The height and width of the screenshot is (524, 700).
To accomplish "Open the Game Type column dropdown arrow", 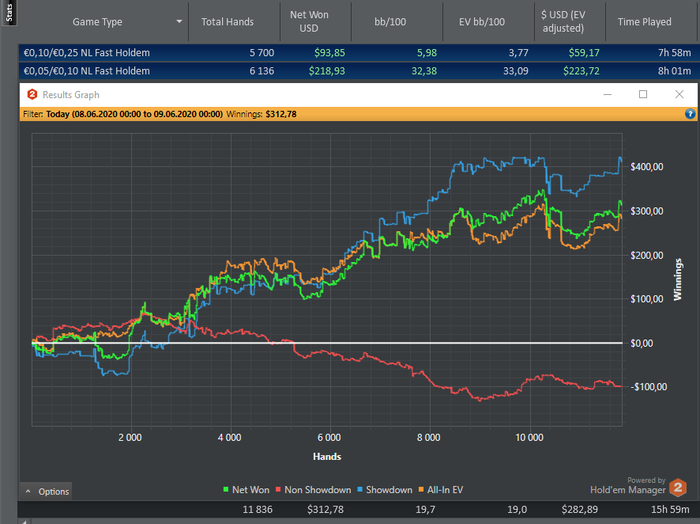I will (x=179, y=21).
